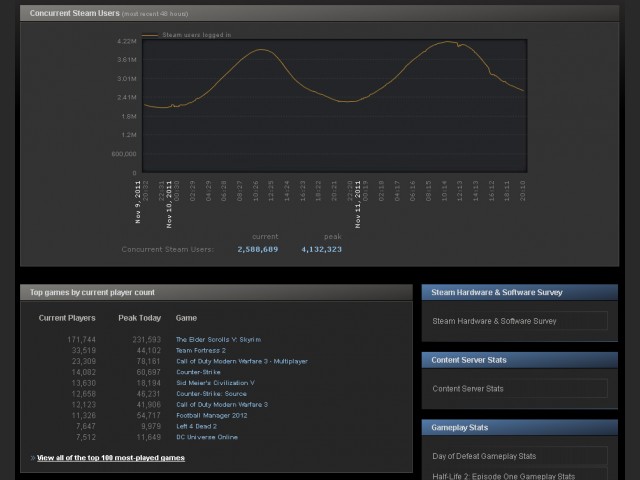
Task: Open Counter-Strike: Source game link
Action: [x=211, y=393]
